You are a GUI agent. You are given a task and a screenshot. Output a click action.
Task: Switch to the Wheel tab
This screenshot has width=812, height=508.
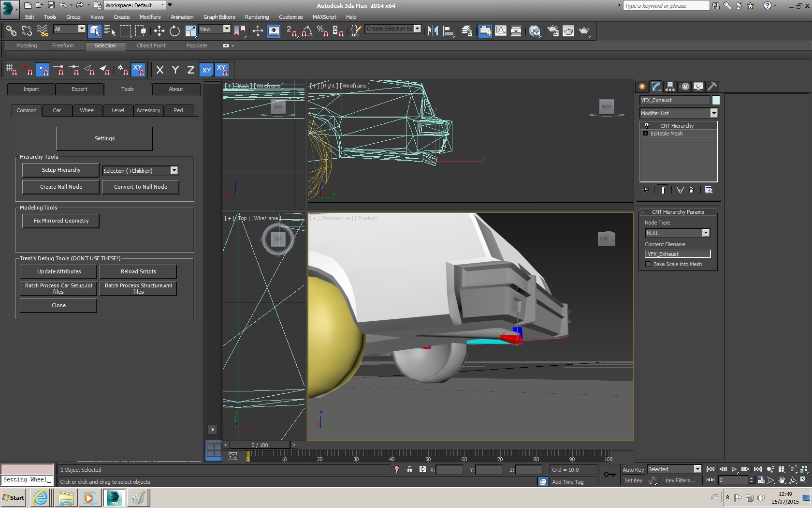coord(87,111)
